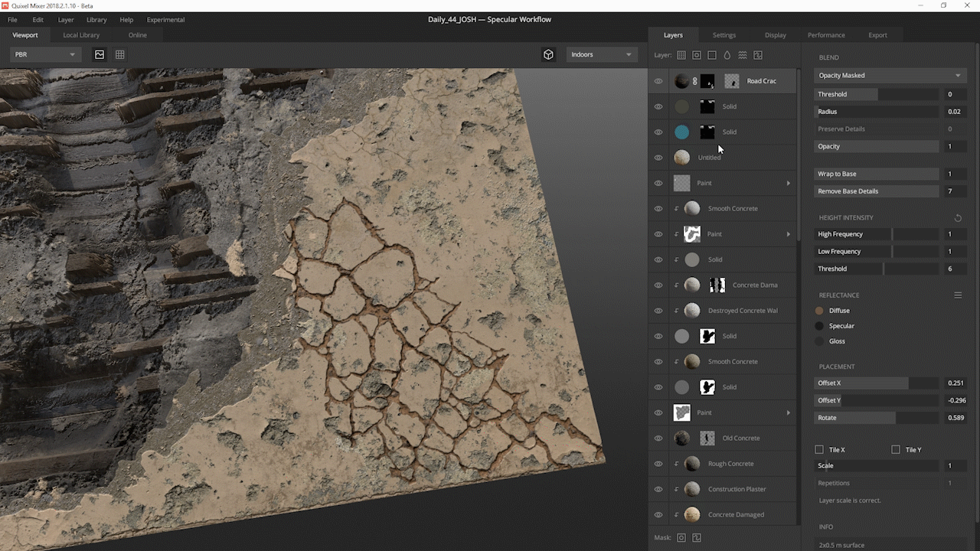Open the Local Library tab

click(81, 35)
